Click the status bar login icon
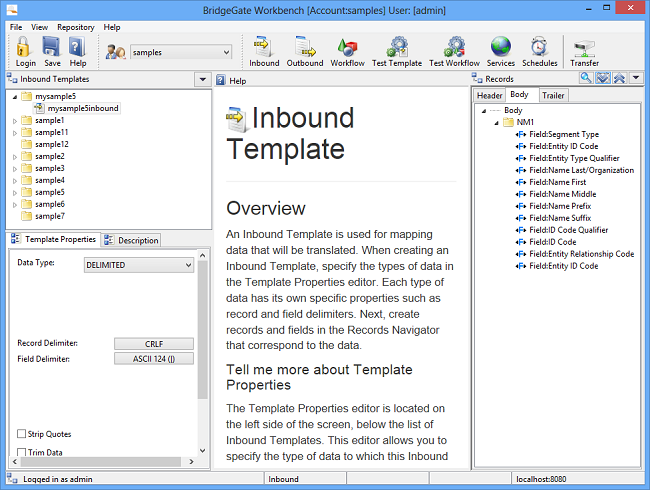The image size is (650, 490). [12, 479]
